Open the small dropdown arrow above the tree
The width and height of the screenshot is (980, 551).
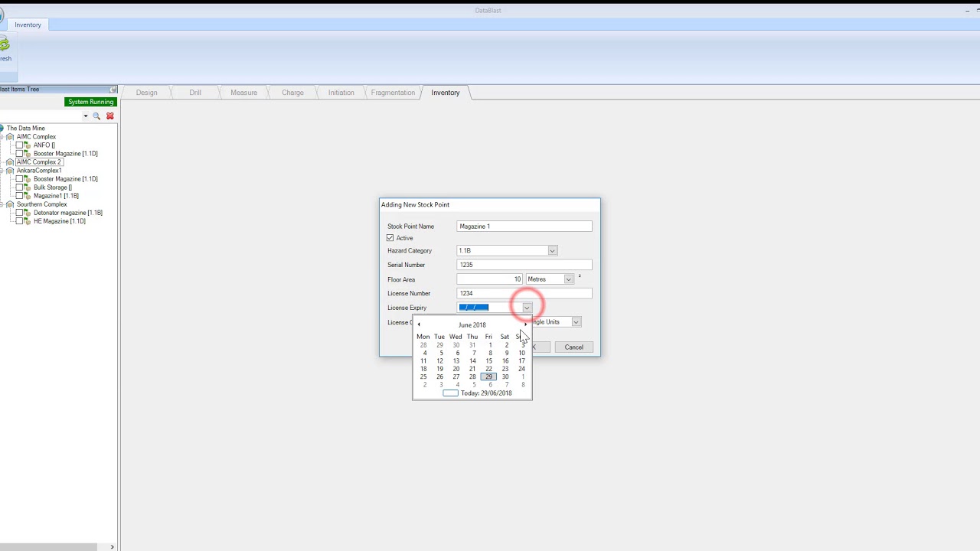pos(86,116)
